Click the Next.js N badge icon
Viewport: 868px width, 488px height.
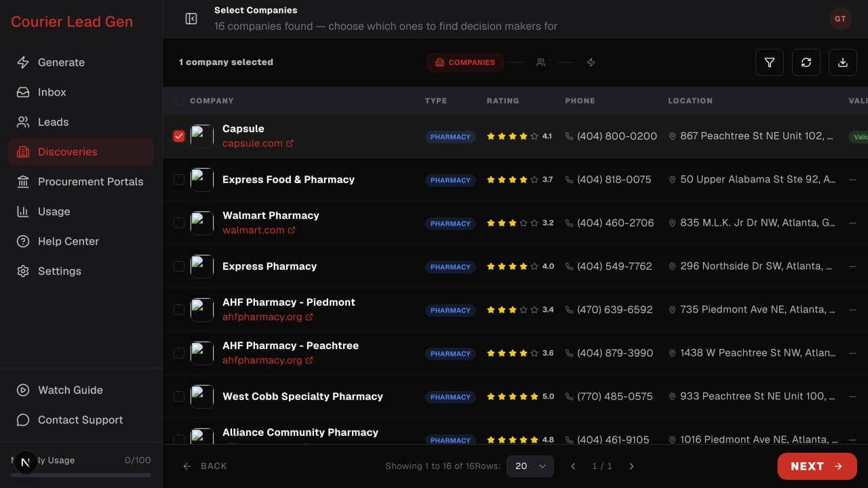(26, 463)
